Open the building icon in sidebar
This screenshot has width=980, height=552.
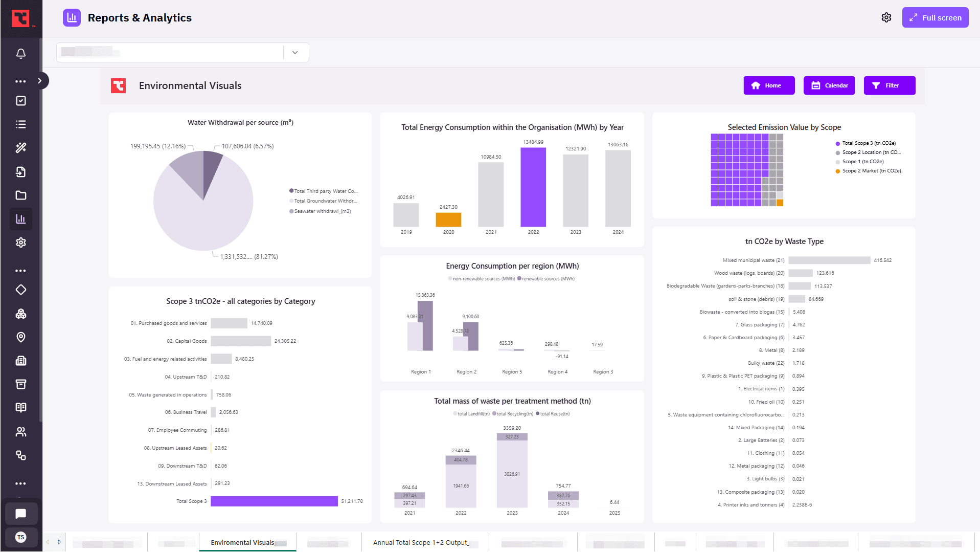21,361
